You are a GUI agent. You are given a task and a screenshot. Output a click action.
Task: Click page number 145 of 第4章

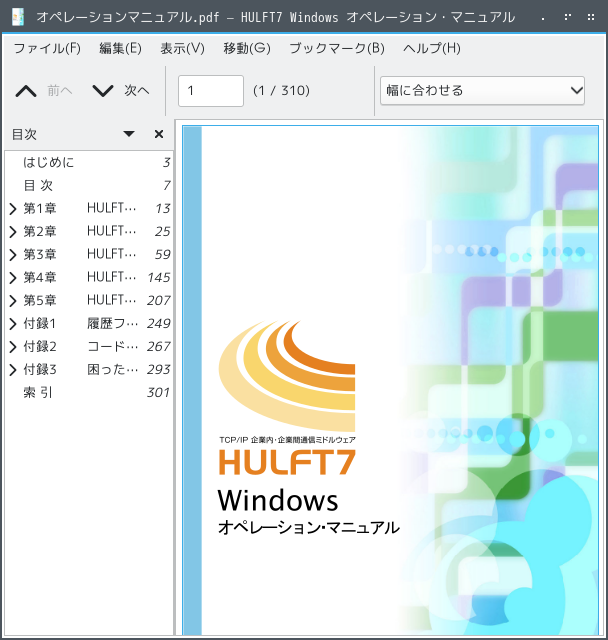point(159,278)
